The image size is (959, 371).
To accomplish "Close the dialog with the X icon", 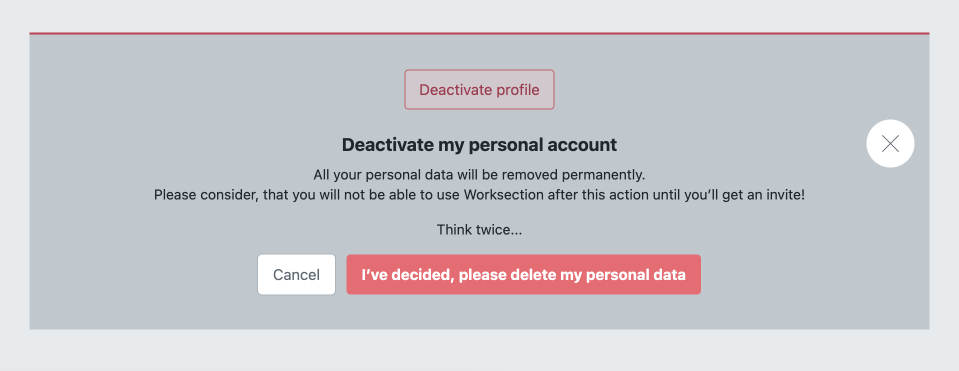I will (890, 144).
